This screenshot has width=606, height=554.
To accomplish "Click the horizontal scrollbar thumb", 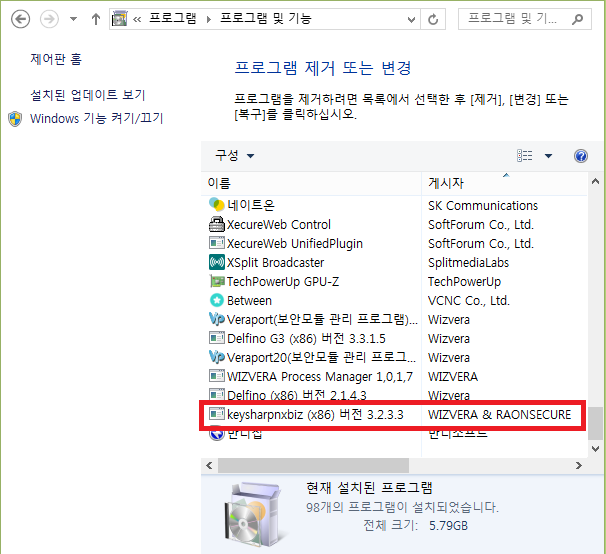I will tap(313, 465).
